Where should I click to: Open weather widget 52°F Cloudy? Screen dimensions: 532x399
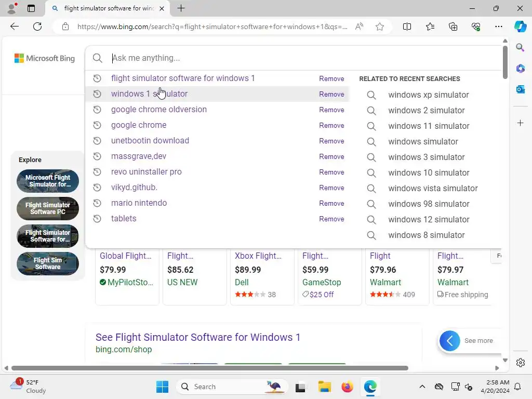pyautogui.click(x=28, y=386)
